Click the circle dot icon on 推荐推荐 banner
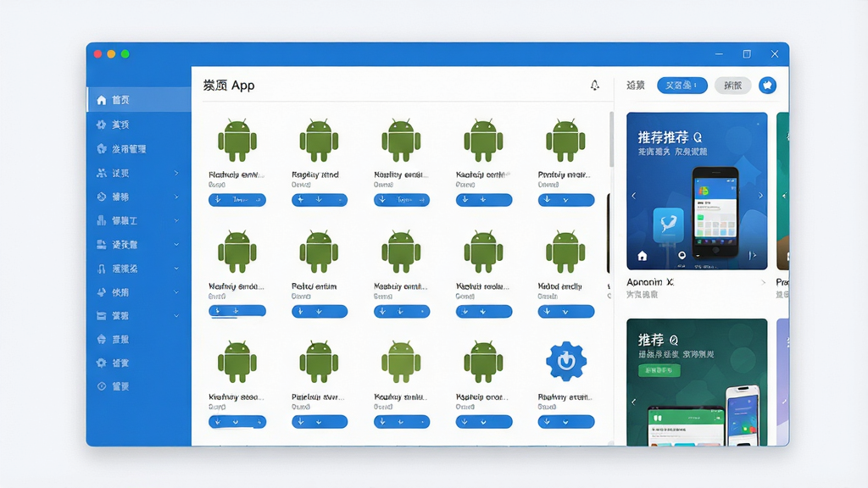Viewport: 868px width, 488px height. pyautogui.click(x=682, y=255)
